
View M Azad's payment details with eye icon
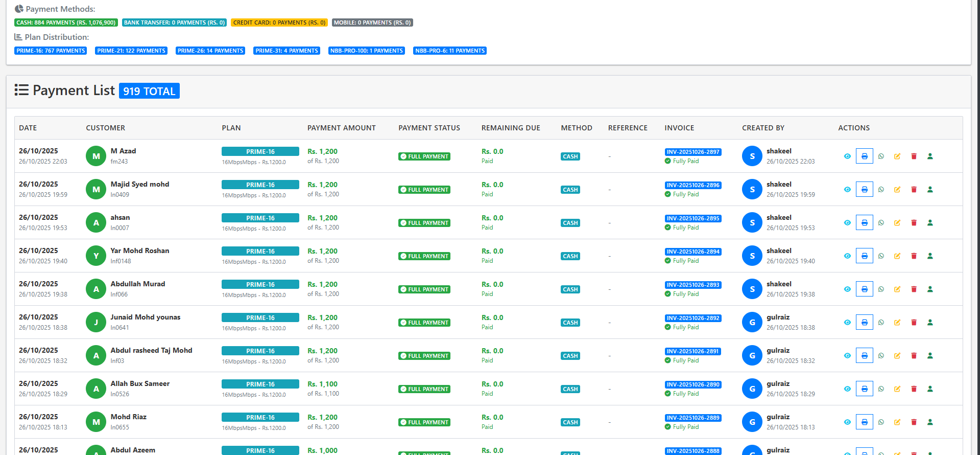[847, 156]
